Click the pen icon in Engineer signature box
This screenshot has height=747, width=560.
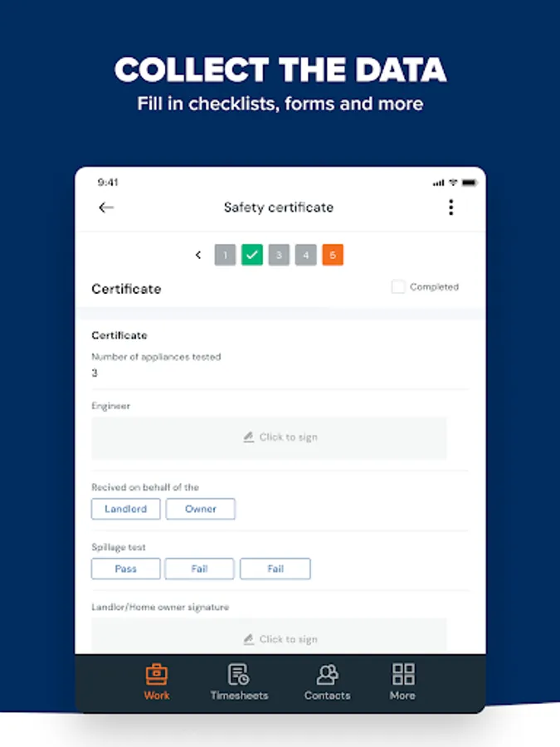click(x=249, y=437)
